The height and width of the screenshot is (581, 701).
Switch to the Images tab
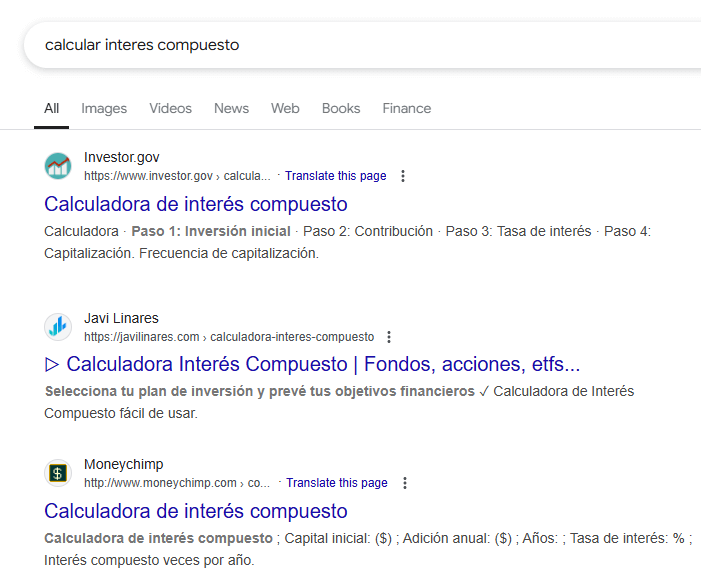104,109
